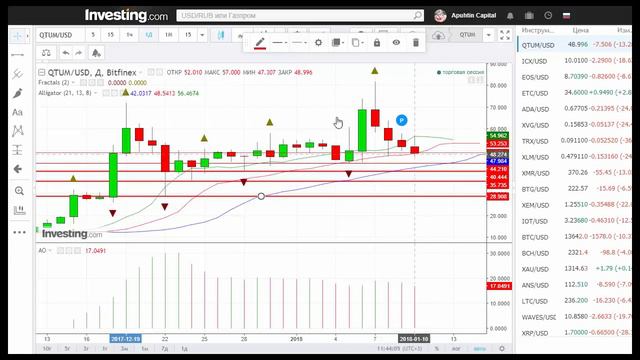The width and height of the screenshot is (640, 360).
Task: Open the alert bell-plus icon
Action: click(96, 53)
